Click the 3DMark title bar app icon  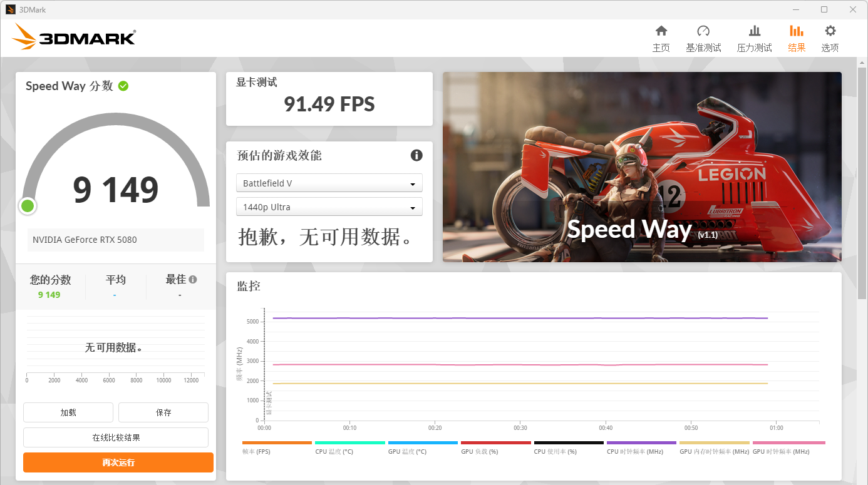pyautogui.click(x=11, y=9)
